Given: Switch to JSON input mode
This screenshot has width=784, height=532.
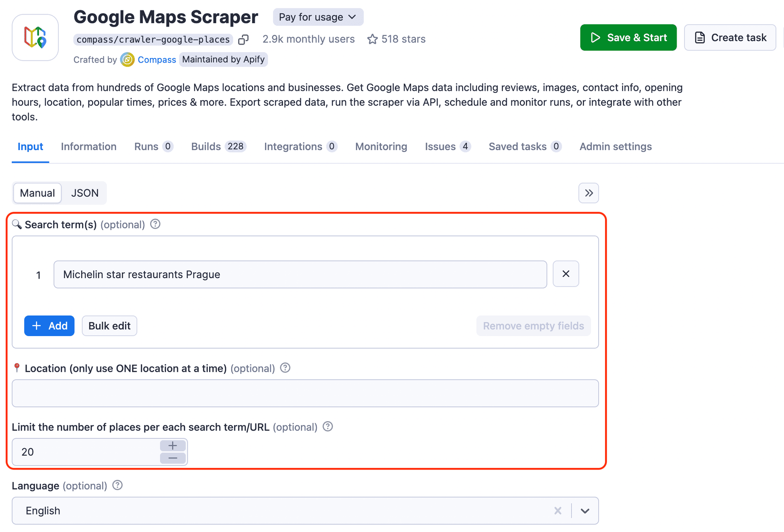Looking at the screenshot, I should tap(85, 193).
